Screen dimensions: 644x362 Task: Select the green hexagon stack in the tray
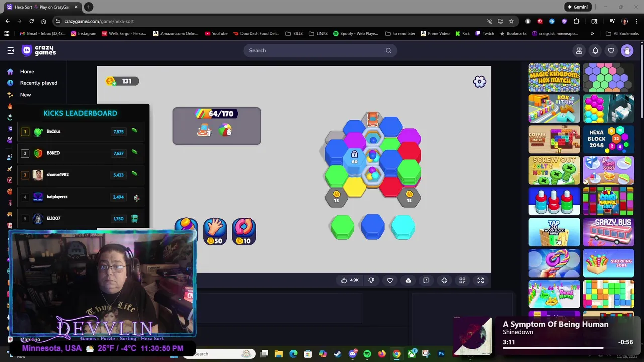click(342, 227)
